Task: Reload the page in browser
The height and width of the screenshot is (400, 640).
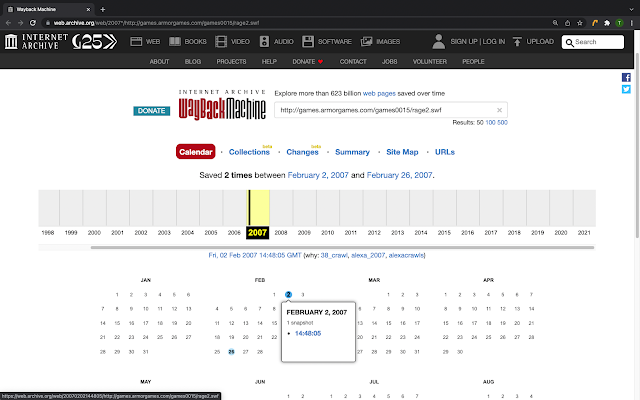Action: coord(33,23)
